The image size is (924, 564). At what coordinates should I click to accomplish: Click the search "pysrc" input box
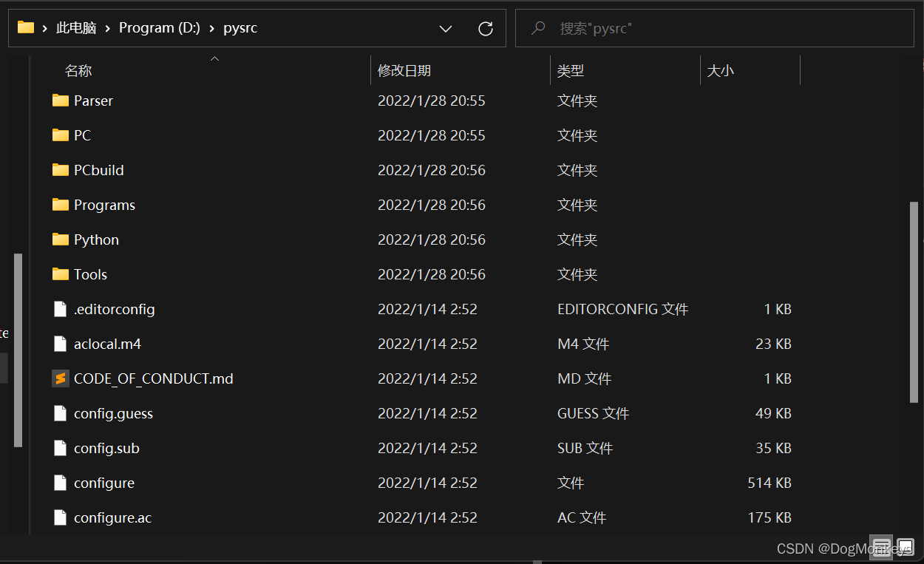tap(714, 28)
